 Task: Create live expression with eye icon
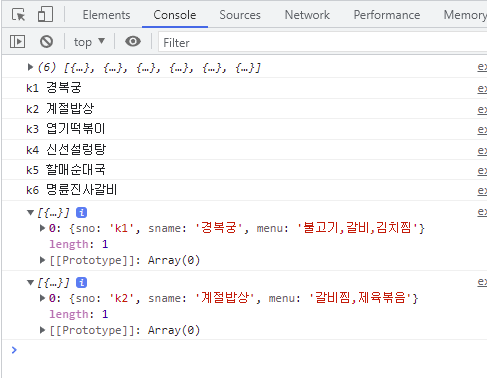[x=133, y=42]
